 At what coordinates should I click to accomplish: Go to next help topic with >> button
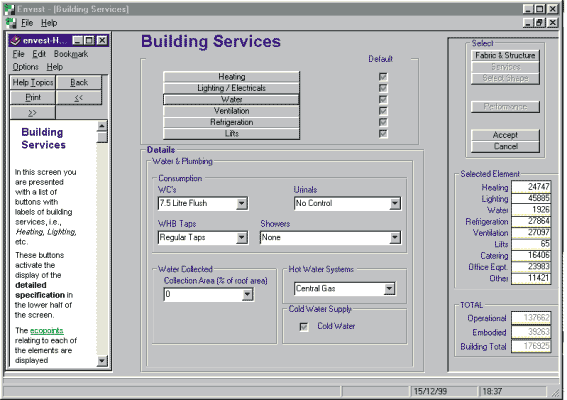[33, 113]
